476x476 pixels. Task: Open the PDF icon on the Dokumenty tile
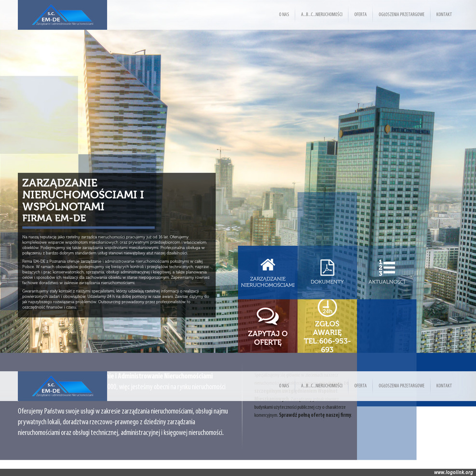[327, 268]
